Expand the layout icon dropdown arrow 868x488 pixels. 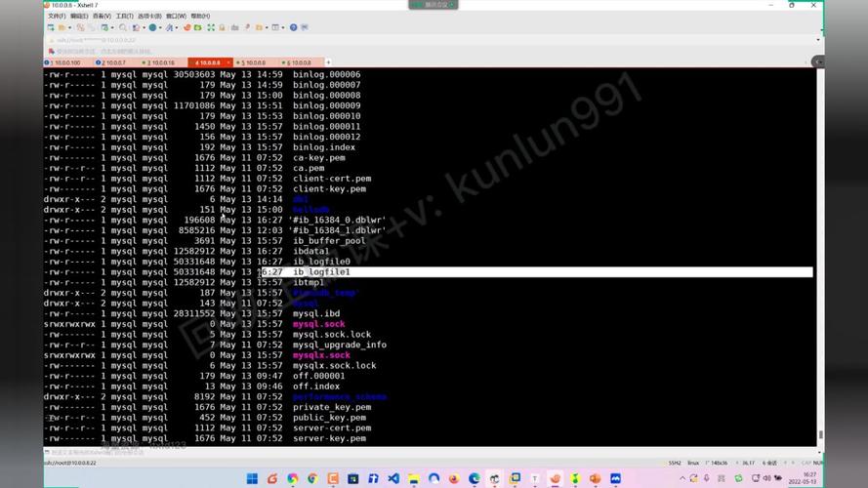(283, 27)
